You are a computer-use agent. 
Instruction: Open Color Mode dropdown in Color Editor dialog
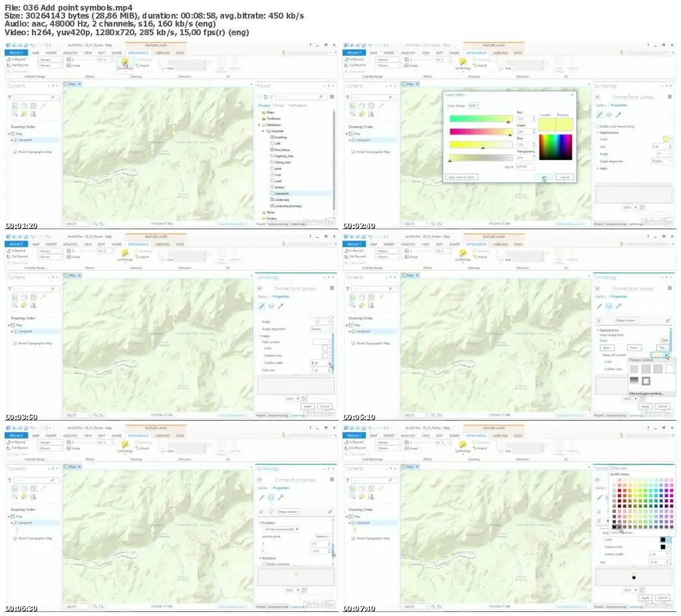pyautogui.click(x=473, y=106)
